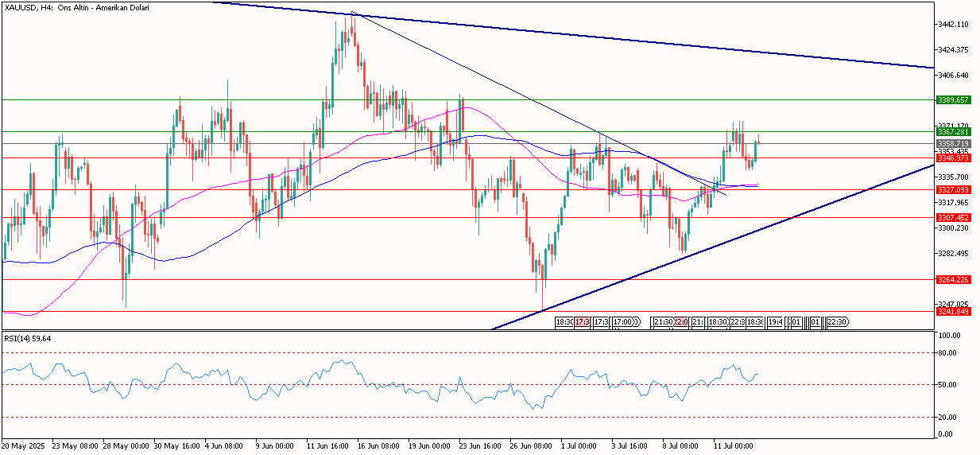The width and height of the screenshot is (980, 455).
Task: Select the red 3327.093 level label
Action: (x=952, y=190)
